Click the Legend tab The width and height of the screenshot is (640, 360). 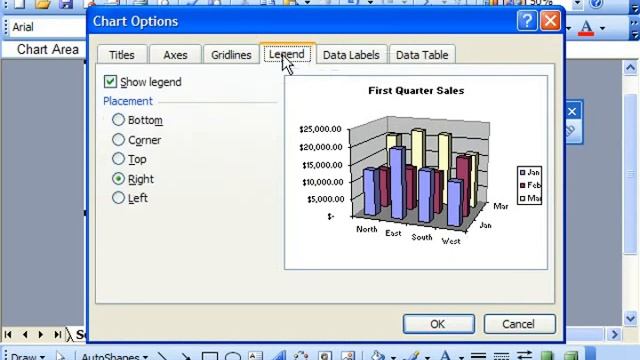(x=287, y=54)
